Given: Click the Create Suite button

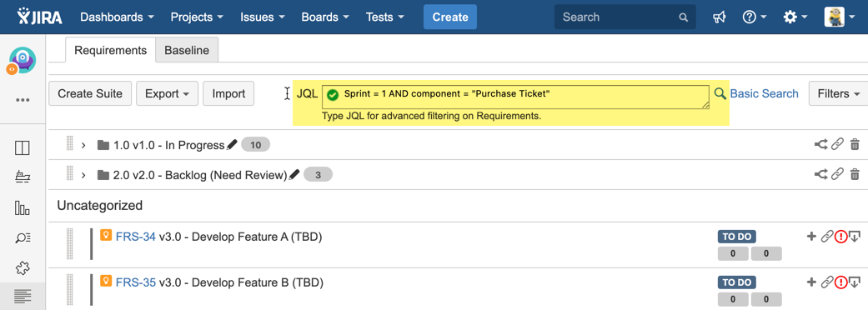Looking at the screenshot, I should pos(90,93).
